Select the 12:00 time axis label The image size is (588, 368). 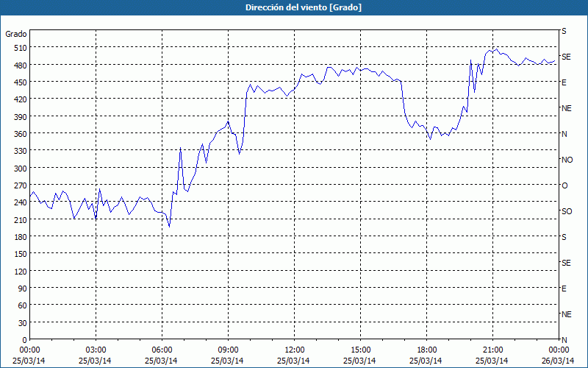[x=295, y=350]
